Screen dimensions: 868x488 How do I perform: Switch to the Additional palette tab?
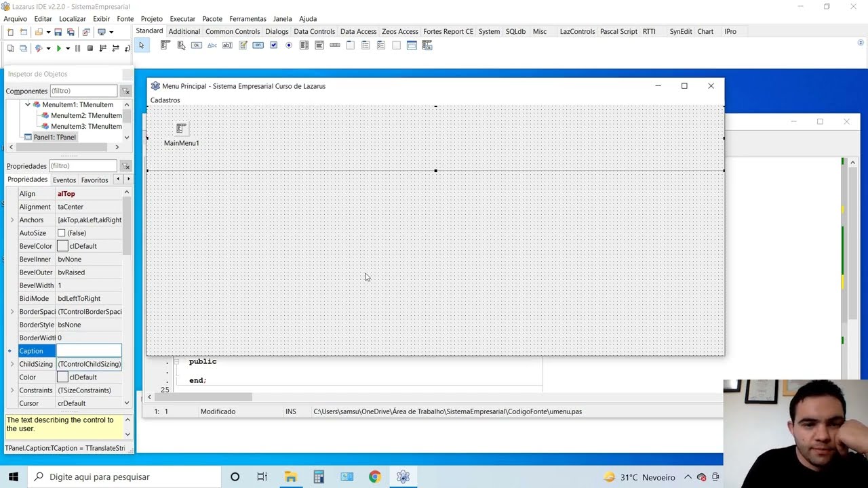point(184,31)
